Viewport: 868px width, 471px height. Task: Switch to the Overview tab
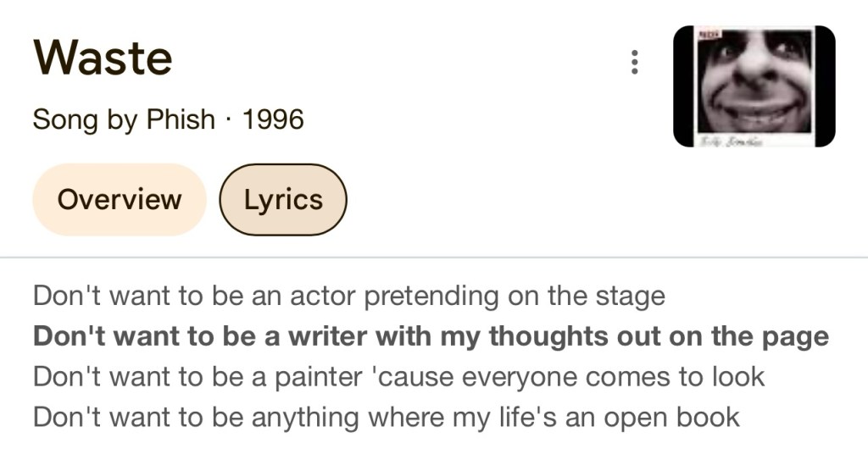(x=120, y=200)
